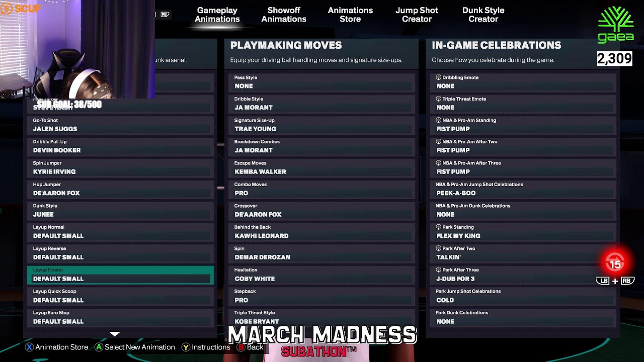Select Combo Moves Pro row

(x=322, y=190)
